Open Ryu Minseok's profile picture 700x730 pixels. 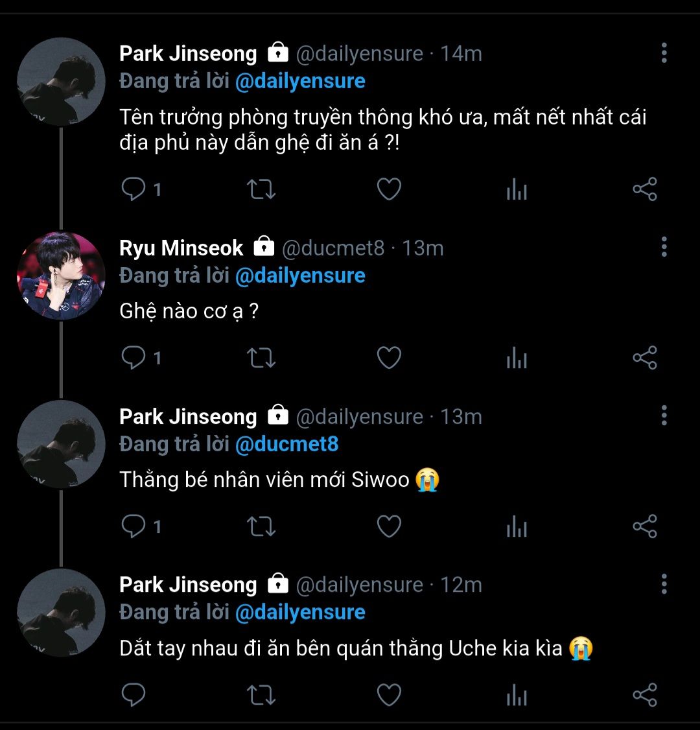pos(61,276)
